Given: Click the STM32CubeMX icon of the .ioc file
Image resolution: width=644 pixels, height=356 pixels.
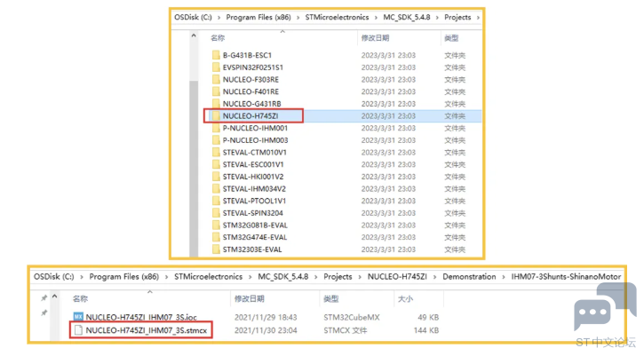Looking at the screenshot, I should click(x=77, y=317).
